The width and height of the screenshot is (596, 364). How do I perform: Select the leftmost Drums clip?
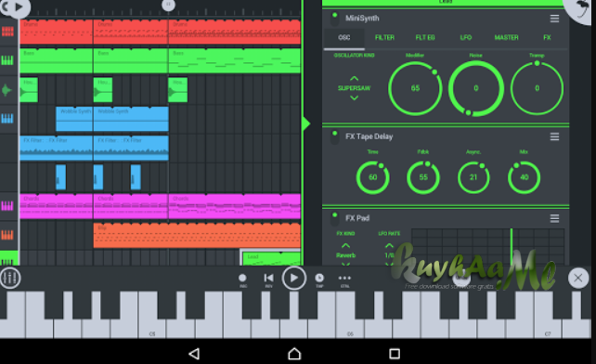click(x=57, y=32)
